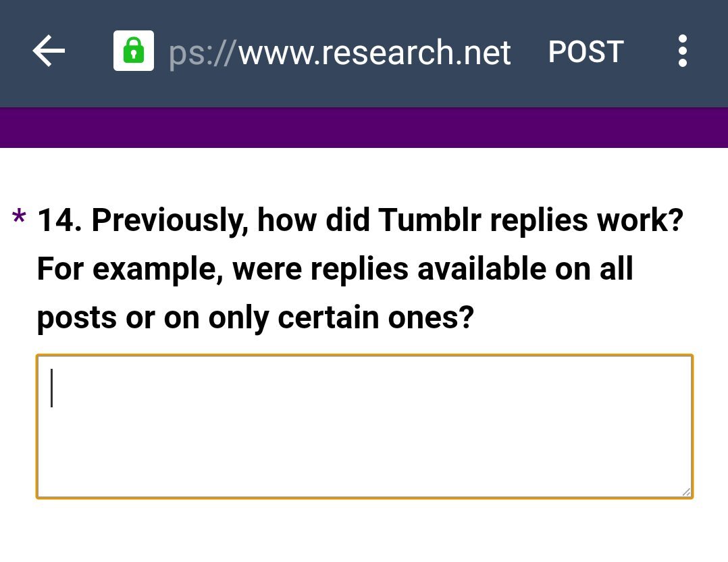The image size is (728, 562).
Task: Click the 'posts or on only certain ones?' line
Action: (255, 317)
